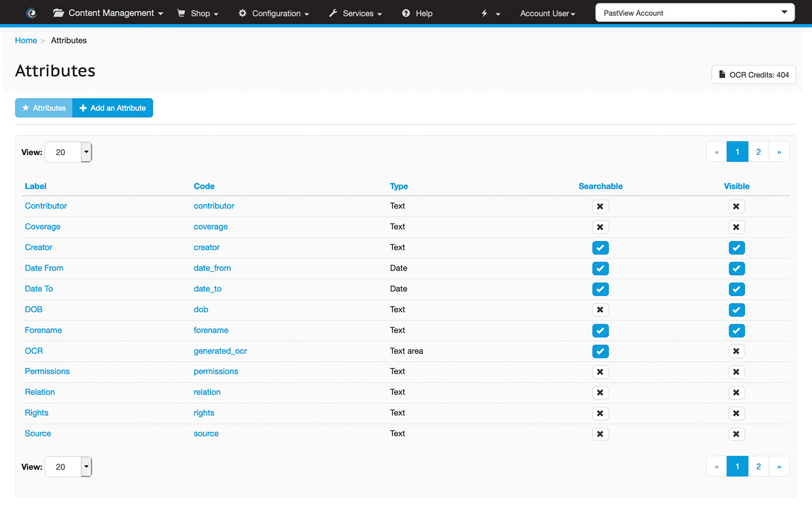Image resolution: width=812 pixels, height=508 pixels.
Task: Click the gear icon beside Configuration
Action: 243,13
